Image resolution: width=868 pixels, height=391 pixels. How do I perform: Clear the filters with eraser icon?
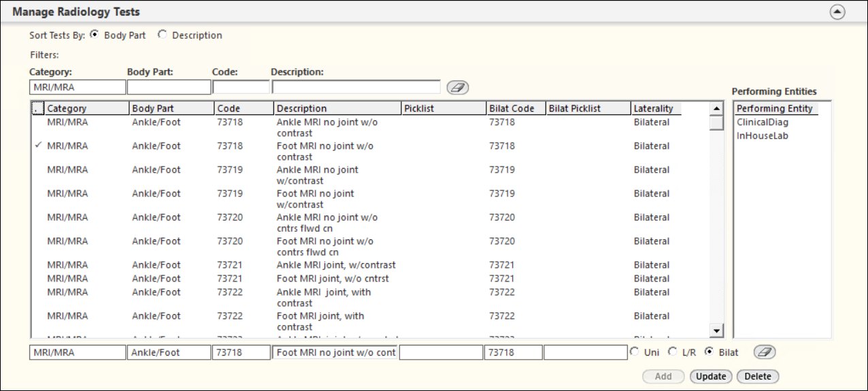458,88
